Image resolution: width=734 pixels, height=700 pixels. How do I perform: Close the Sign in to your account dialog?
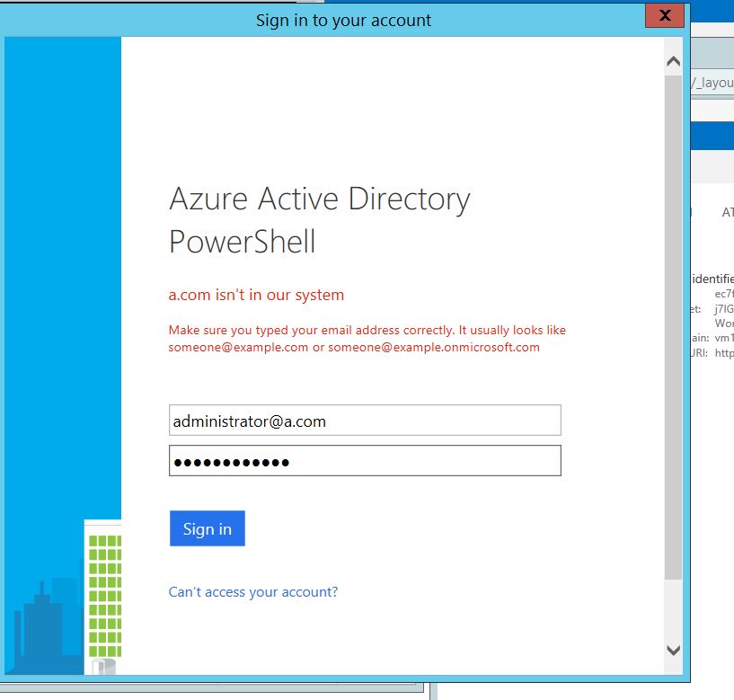(x=665, y=15)
